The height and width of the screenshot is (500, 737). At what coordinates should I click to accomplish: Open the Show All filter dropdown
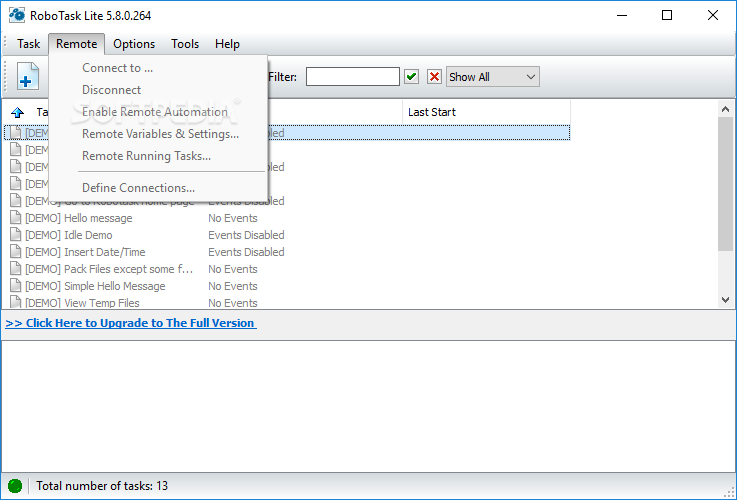pyautogui.click(x=492, y=77)
